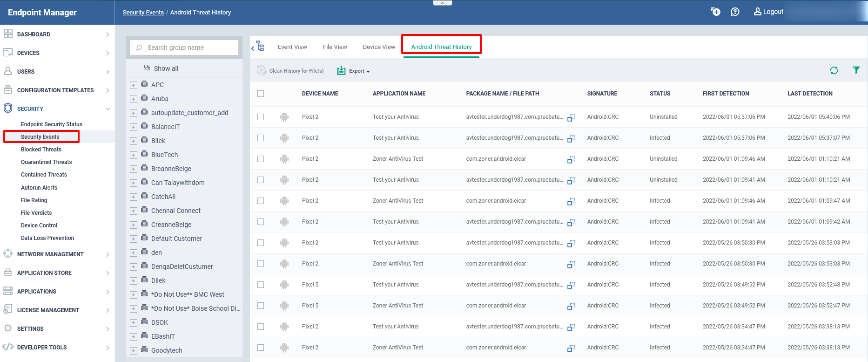
Task: Check the Pixel 5 Test your Antivirus row
Action: [261, 285]
